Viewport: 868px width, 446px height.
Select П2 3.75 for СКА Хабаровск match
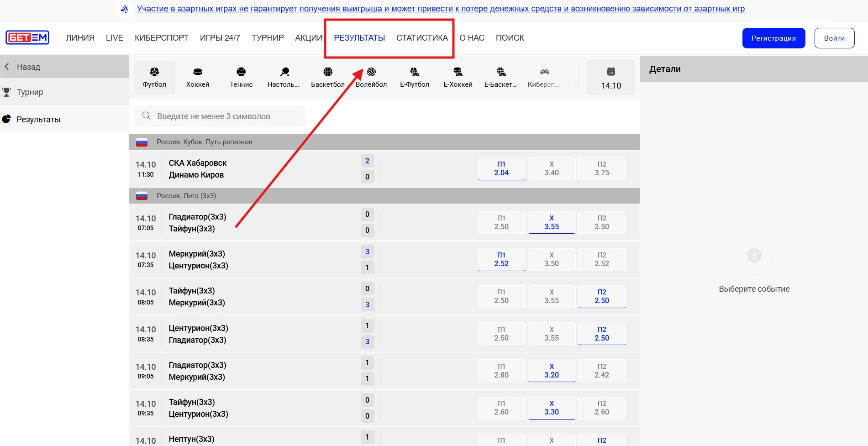coord(602,168)
